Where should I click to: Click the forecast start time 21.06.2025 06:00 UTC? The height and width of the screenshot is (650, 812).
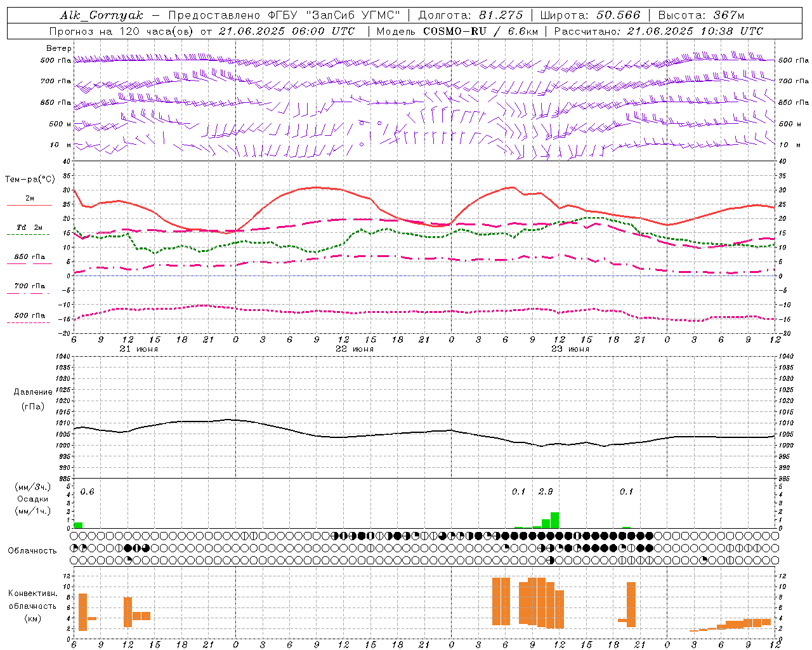tap(287, 31)
